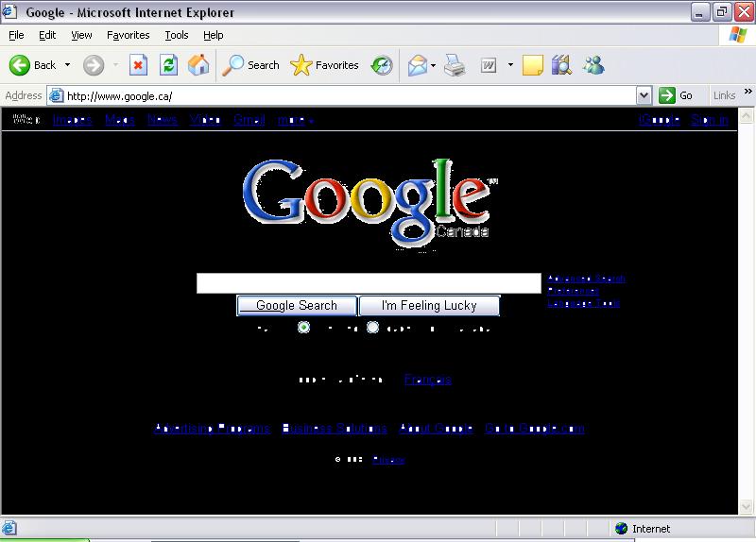Screen dimensions: 756x542
Task: Refresh the page with green arrows icon
Action: tap(169, 65)
